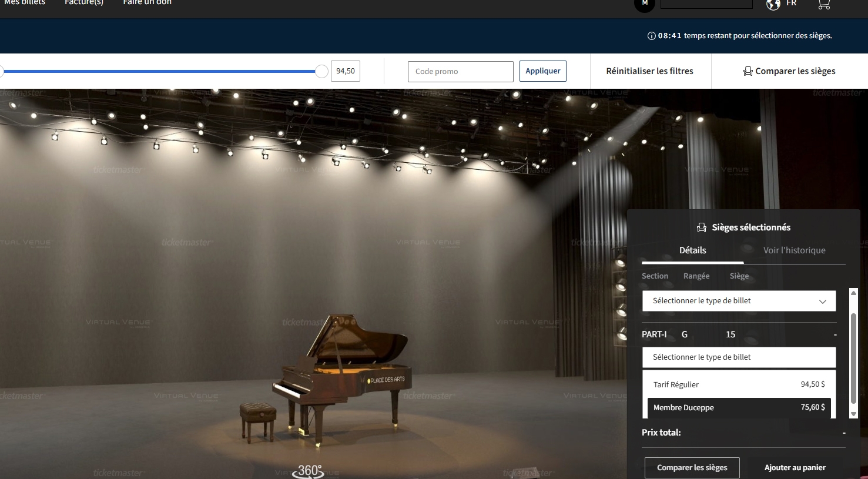The image size is (868, 479).
Task: Open Facture(s) in the top menu
Action: point(84,3)
